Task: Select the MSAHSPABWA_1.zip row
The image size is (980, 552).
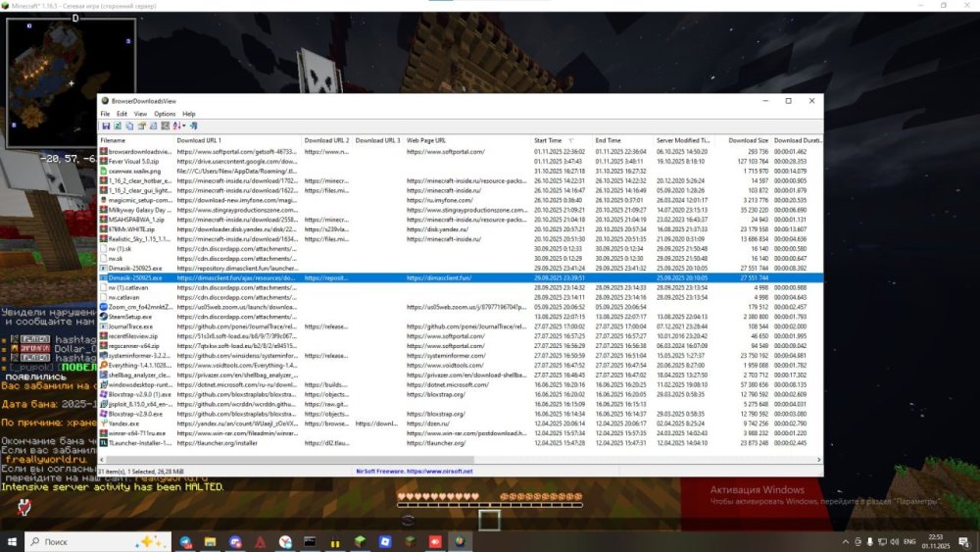Action: 461,220
